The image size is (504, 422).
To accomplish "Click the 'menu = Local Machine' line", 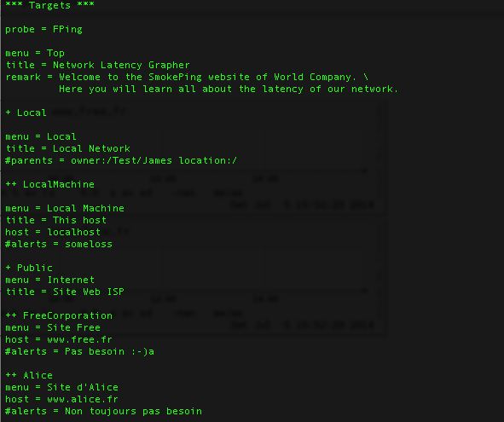I will point(65,208).
